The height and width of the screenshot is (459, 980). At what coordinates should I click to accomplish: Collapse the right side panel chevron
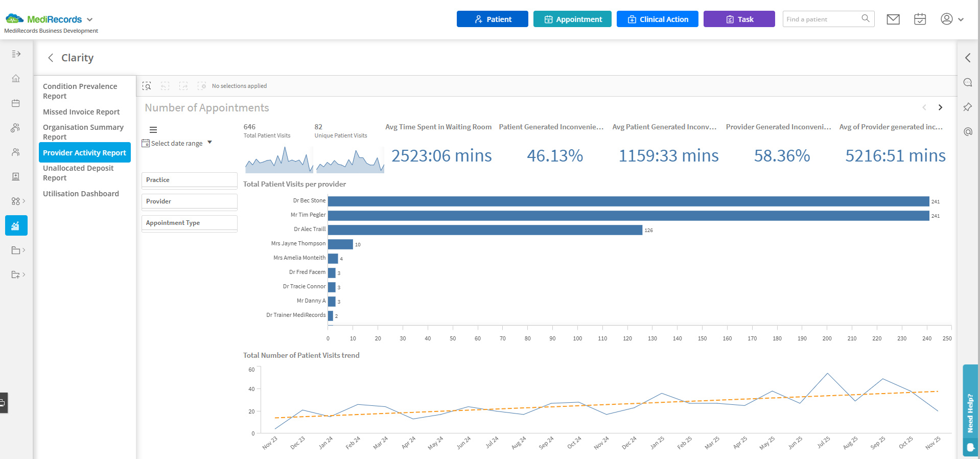point(967,58)
